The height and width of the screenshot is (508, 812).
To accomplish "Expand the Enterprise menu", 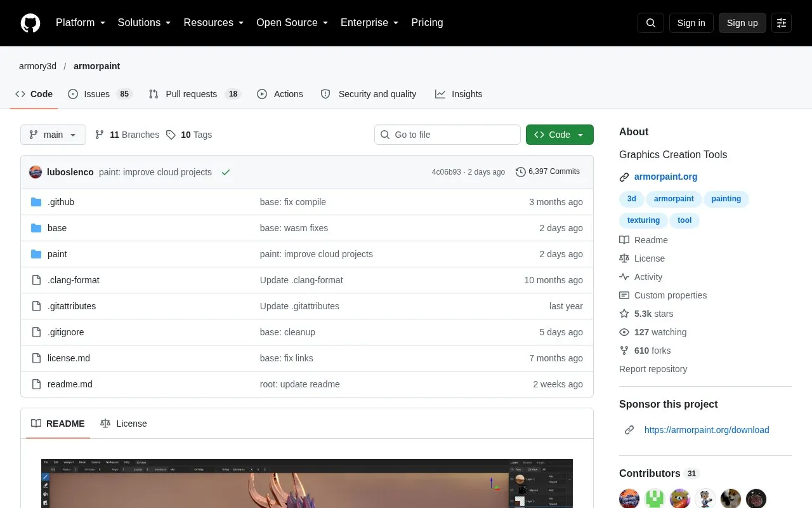I will (370, 23).
